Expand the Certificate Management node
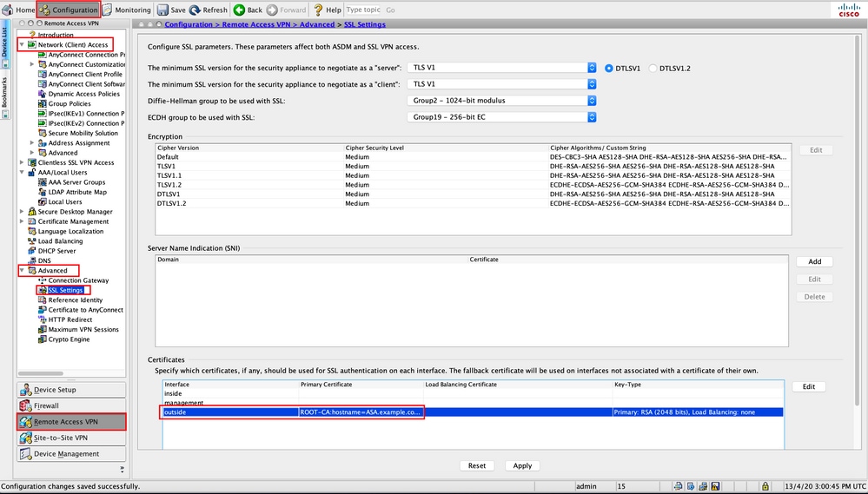This screenshot has height=494, width=868. click(22, 221)
